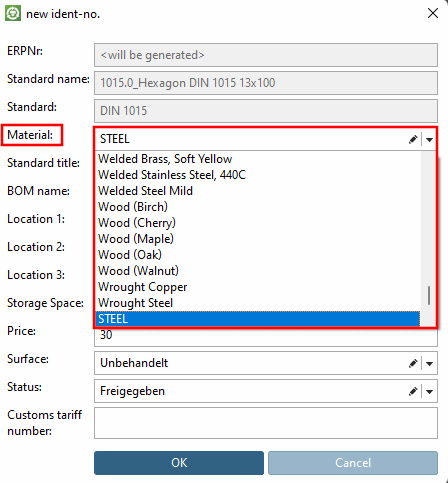This screenshot has width=448, height=483.
Task: Collapse the Material dropdown arrow
Action: pos(429,139)
